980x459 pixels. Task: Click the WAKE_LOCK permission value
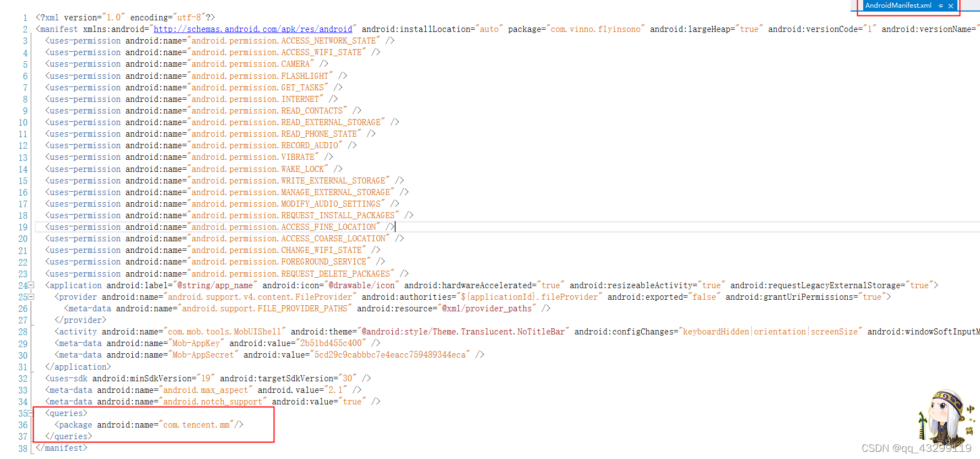[258, 169]
